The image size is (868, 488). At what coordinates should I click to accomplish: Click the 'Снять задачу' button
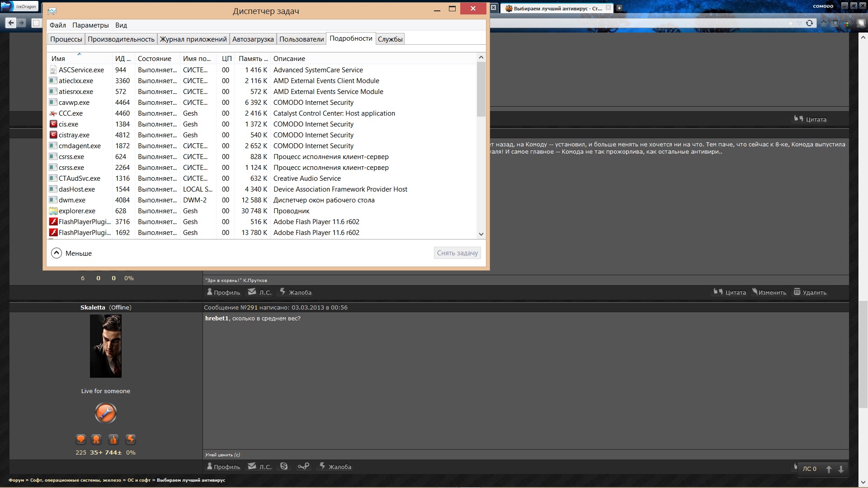click(x=457, y=253)
